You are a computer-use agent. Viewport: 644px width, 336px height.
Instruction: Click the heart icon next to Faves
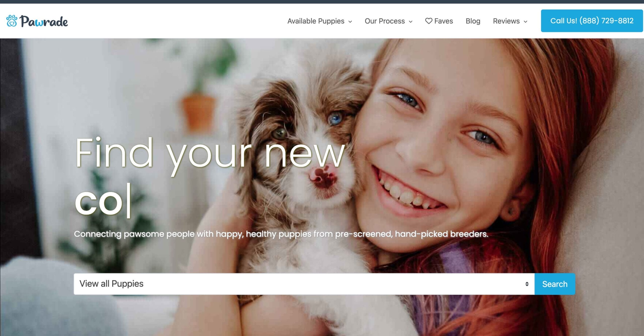tap(429, 21)
